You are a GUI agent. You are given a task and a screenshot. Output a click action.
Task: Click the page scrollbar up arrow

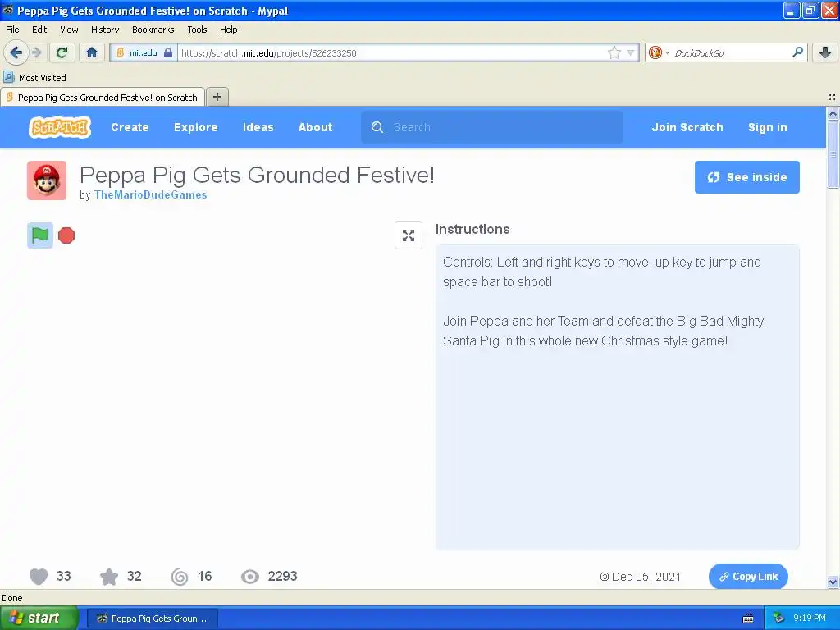(833, 113)
